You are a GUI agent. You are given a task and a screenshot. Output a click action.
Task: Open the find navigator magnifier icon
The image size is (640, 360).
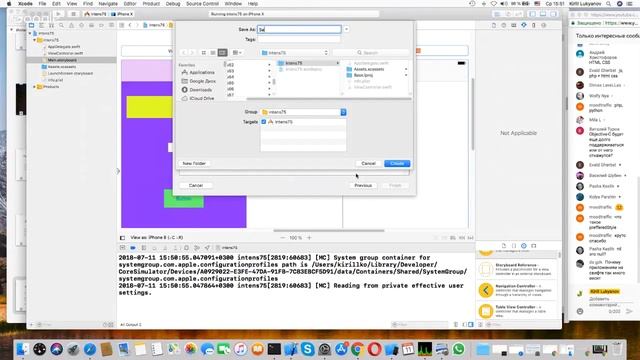(61, 25)
